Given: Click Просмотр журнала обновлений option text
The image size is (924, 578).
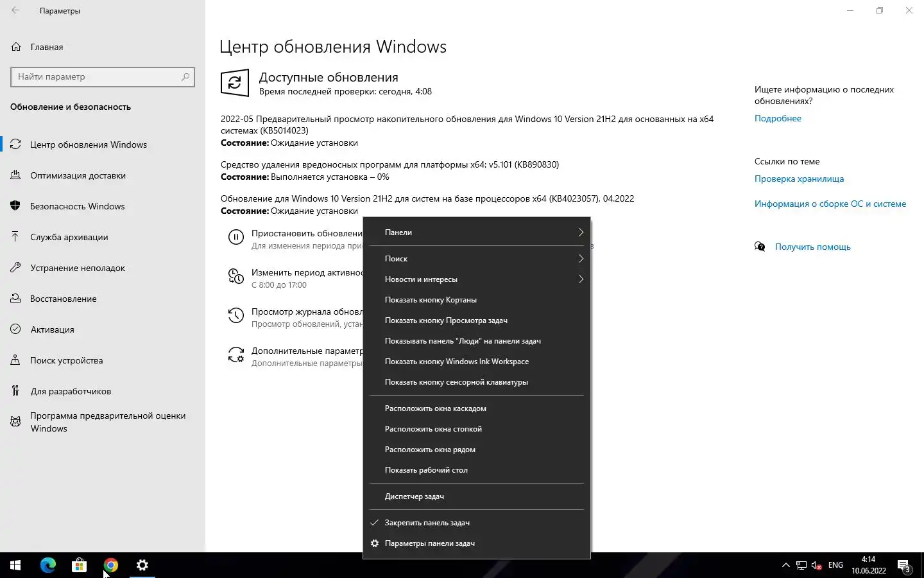Looking at the screenshot, I should [x=307, y=311].
